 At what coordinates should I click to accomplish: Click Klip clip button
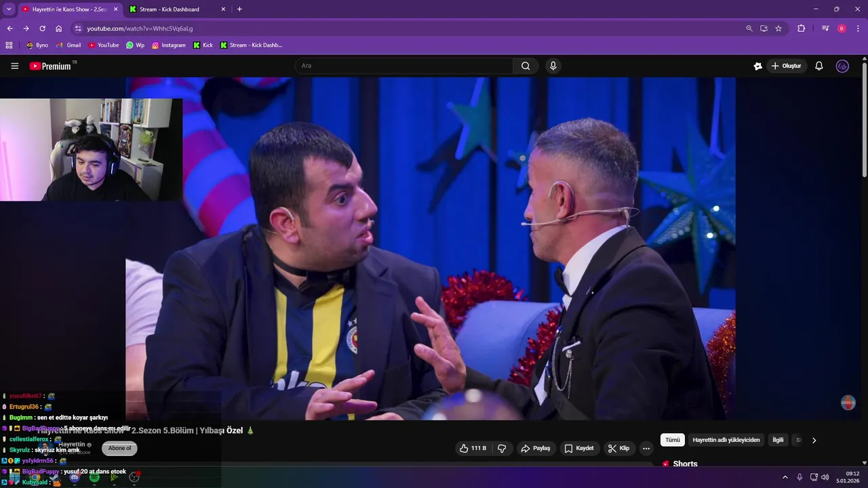(618, 448)
